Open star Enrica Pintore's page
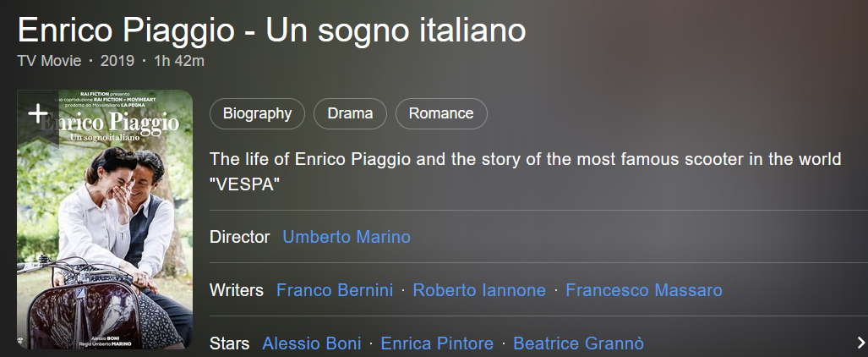Viewport: 868px width, 357px height. (x=437, y=343)
